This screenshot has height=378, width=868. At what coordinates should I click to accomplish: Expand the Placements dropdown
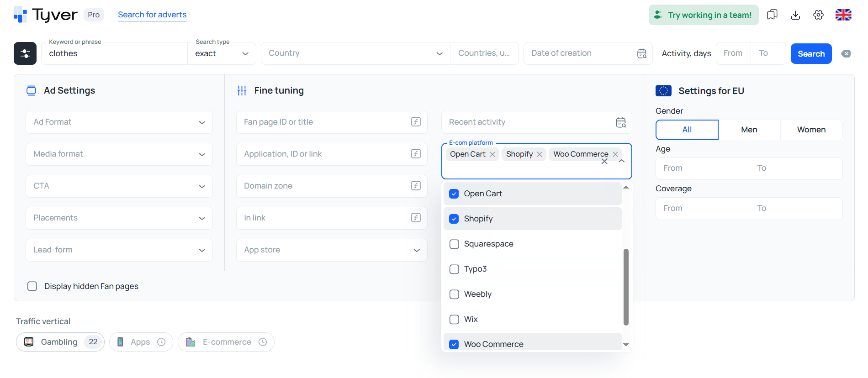click(x=119, y=218)
